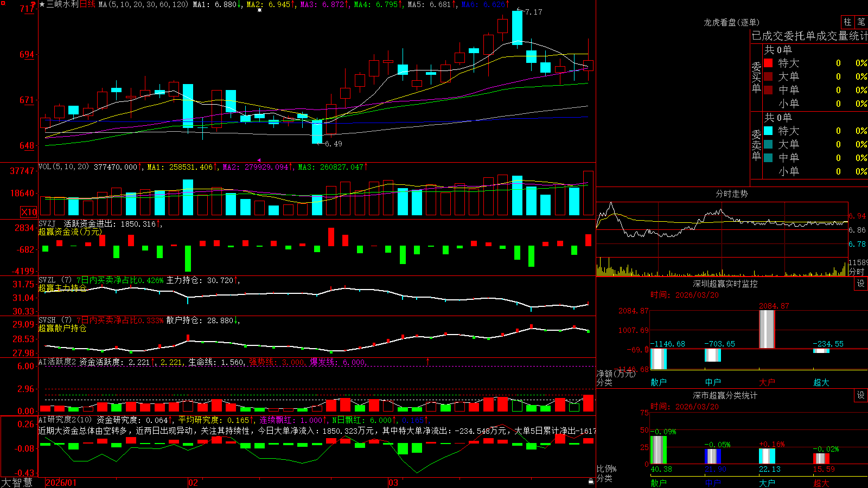Click the cyan 特大 sell order swatch
Viewport: 868px width, 488px height.
tap(768, 131)
